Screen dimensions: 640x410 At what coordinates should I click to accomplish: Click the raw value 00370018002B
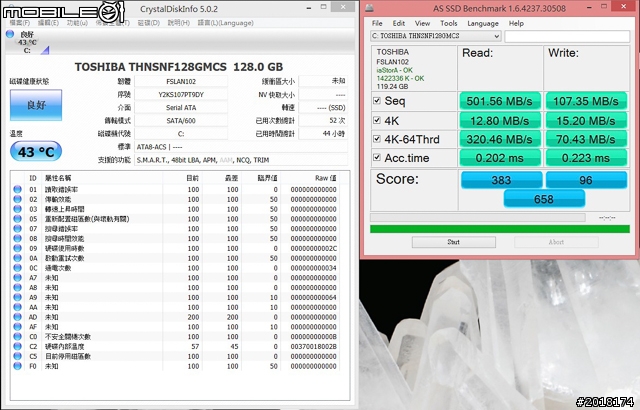(313, 346)
